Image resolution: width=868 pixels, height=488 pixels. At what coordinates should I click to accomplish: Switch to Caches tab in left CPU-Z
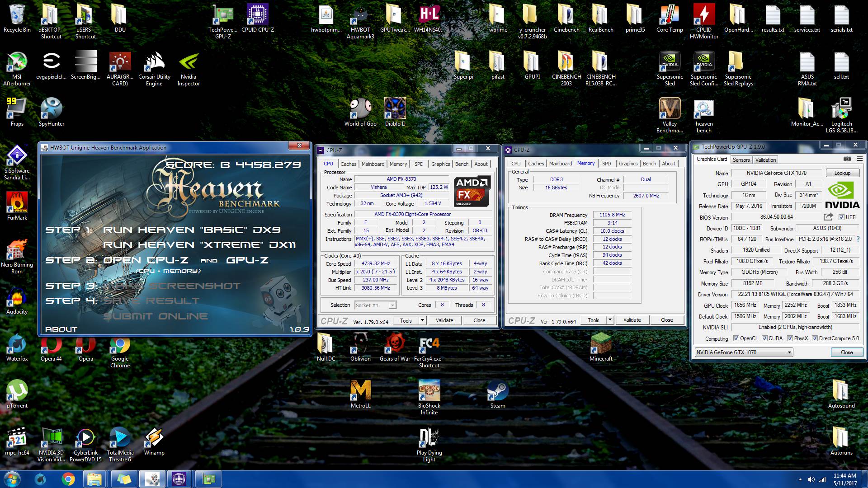click(348, 164)
